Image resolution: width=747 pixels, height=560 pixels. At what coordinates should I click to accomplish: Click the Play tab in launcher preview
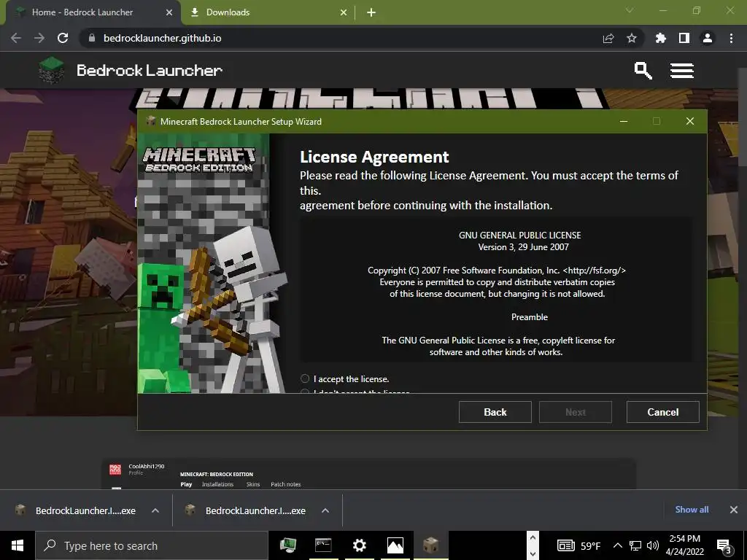tap(186, 484)
